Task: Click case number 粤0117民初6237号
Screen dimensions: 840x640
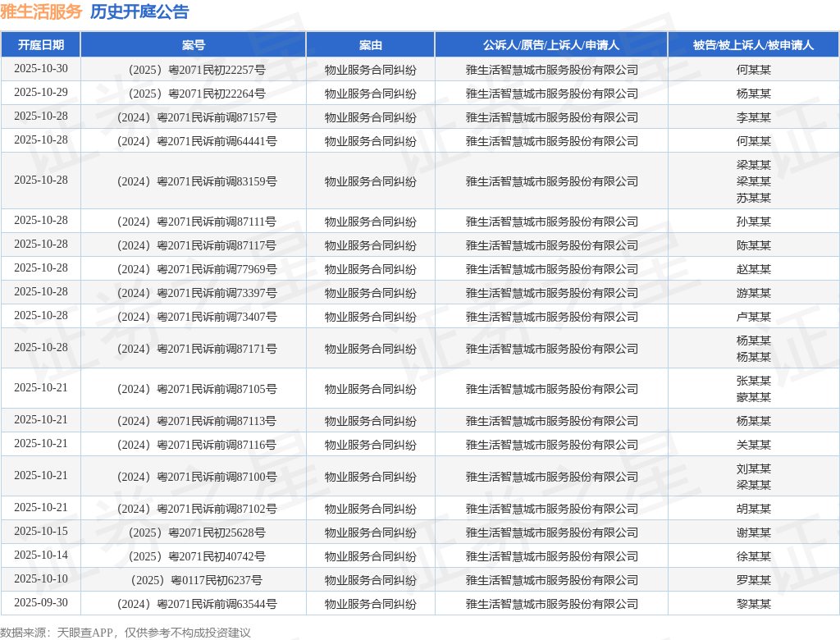Action: pos(217,580)
